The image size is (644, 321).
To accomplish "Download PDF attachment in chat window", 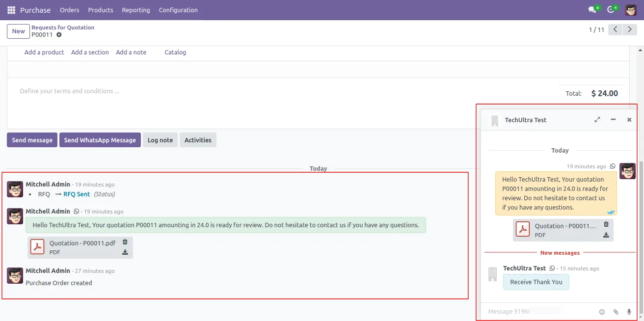I will coord(606,235).
